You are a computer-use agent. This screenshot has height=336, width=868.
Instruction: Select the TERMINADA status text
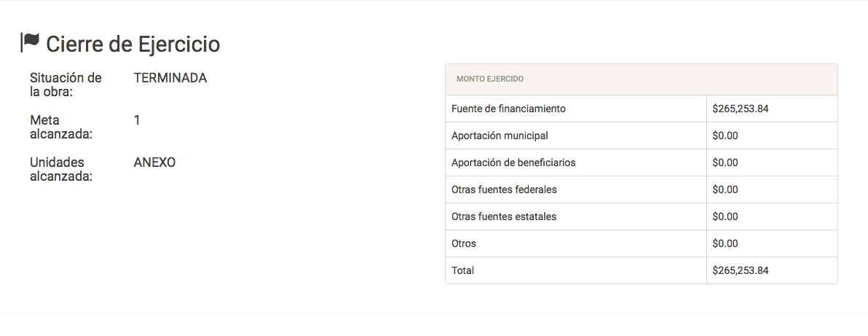pyautogui.click(x=170, y=78)
